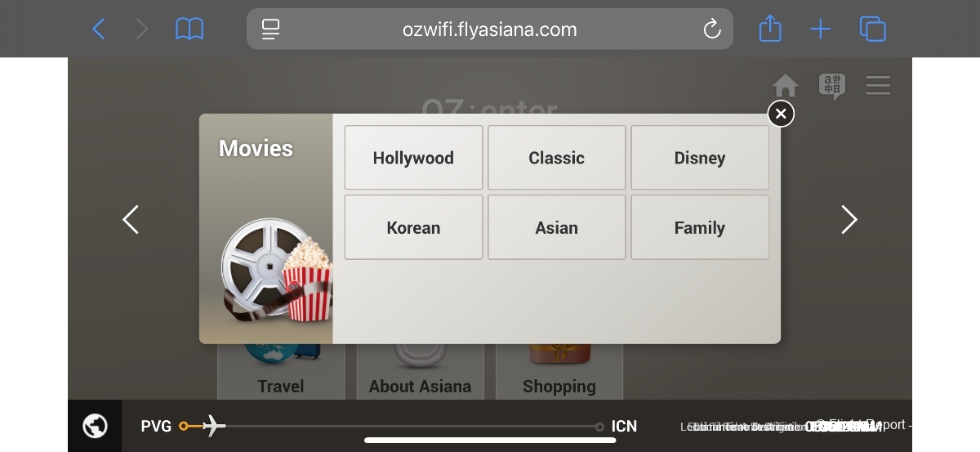Open the Disney movies category
This screenshot has height=452, width=980.
[700, 158]
